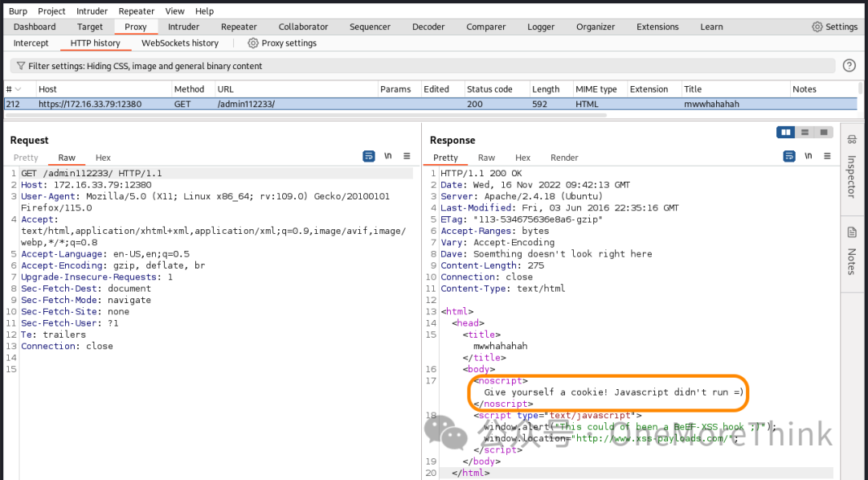Open the Project menu
The width and height of the screenshot is (868, 480).
(x=51, y=11)
